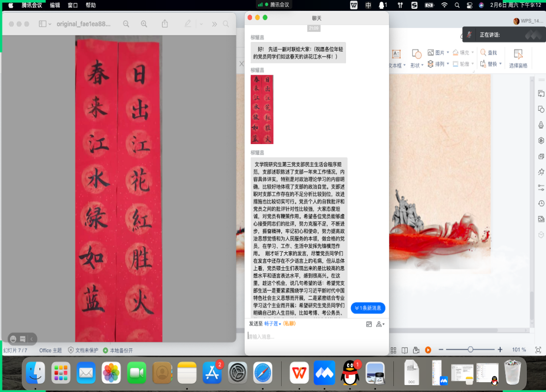The height and width of the screenshot is (392, 546).
Task: Open Control Center in menu bar
Action: [469, 5]
